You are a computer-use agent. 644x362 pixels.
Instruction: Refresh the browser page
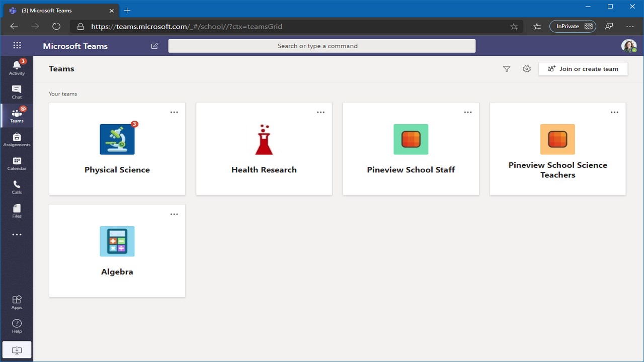coord(56,26)
